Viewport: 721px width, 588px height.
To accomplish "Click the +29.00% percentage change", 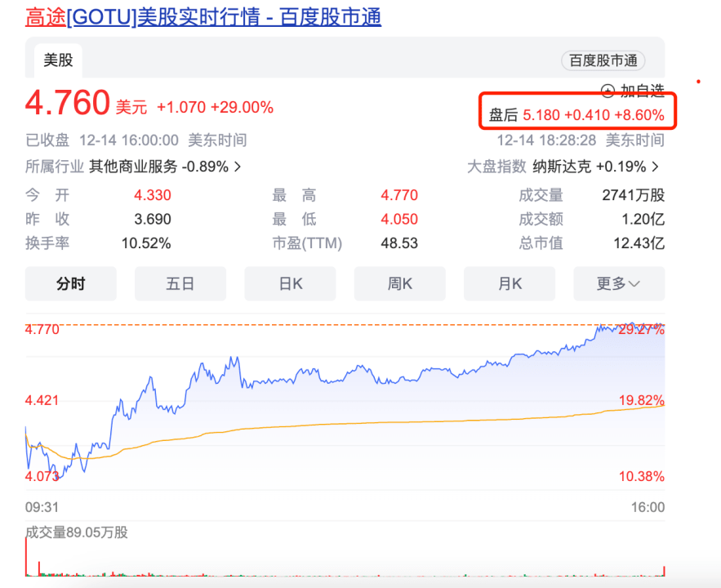I will tap(242, 107).
